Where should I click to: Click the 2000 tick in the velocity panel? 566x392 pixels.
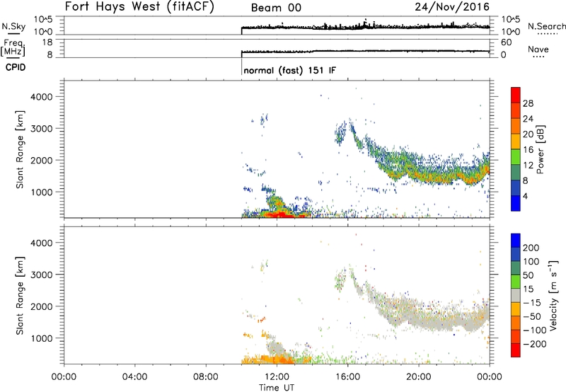(x=41, y=306)
